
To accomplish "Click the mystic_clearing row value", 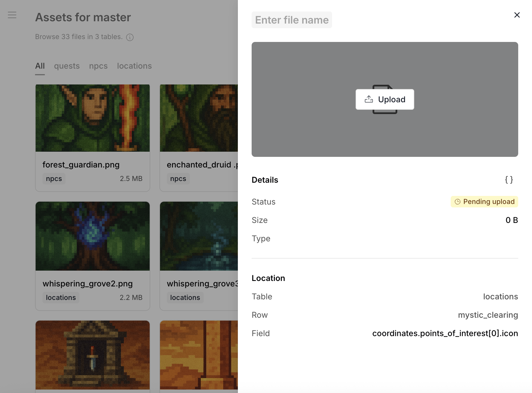I will (x=488, y=315).
